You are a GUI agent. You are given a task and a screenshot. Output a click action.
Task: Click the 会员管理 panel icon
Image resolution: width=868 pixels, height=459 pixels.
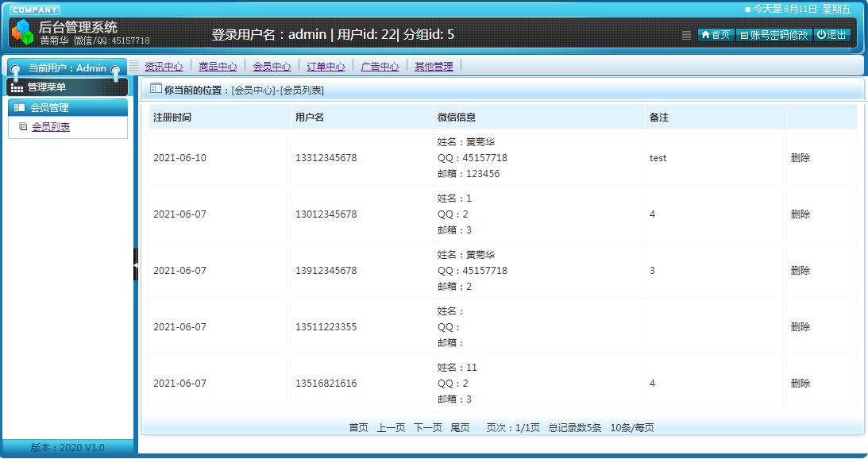pyautogui.click(x=19, y=107)
